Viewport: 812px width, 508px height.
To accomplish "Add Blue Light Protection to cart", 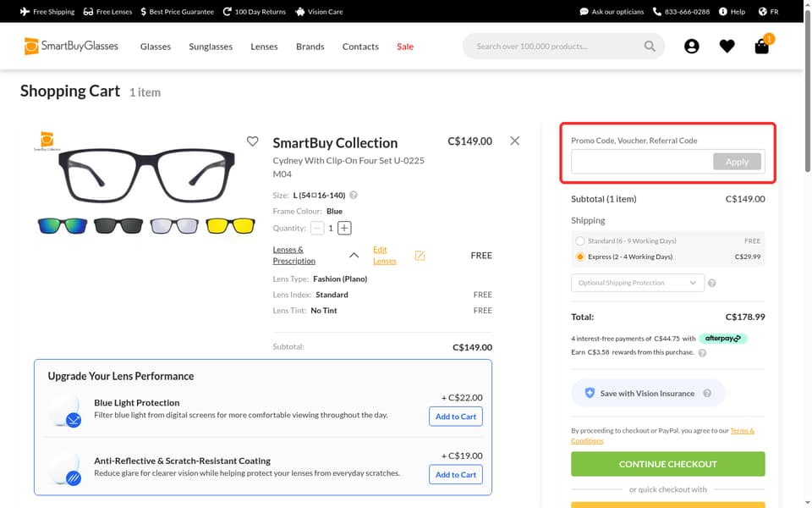I will click(x=456, y=417).
